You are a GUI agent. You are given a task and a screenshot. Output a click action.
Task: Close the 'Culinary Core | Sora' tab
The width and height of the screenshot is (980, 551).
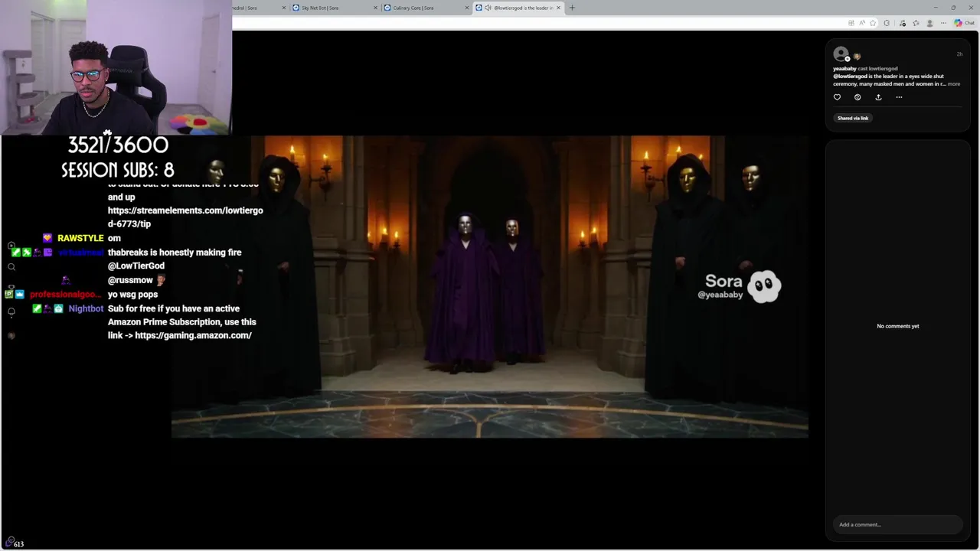coord(467,8)
